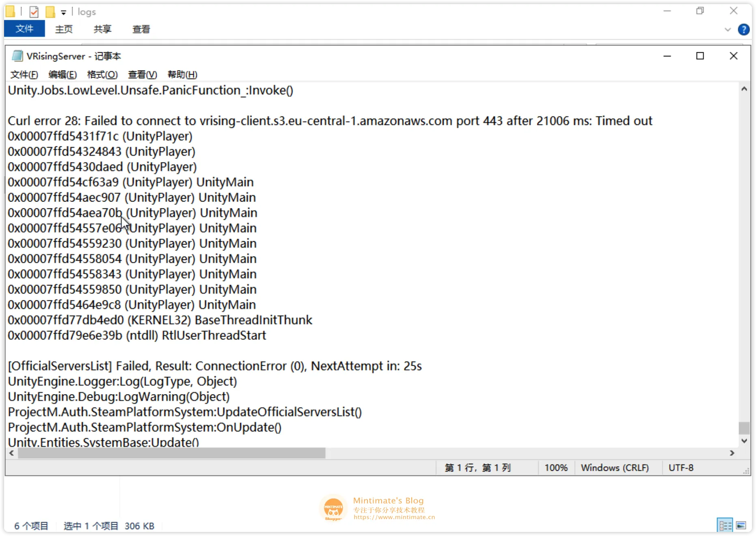Click the '6 个项目' Explorer status text
Image resolution: width=756 pixels, height=536 pixels.
pyautogui.click(x=31, y=526)
